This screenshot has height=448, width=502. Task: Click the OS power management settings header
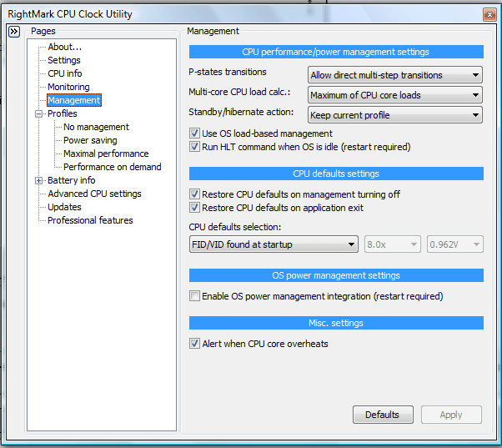336,275
